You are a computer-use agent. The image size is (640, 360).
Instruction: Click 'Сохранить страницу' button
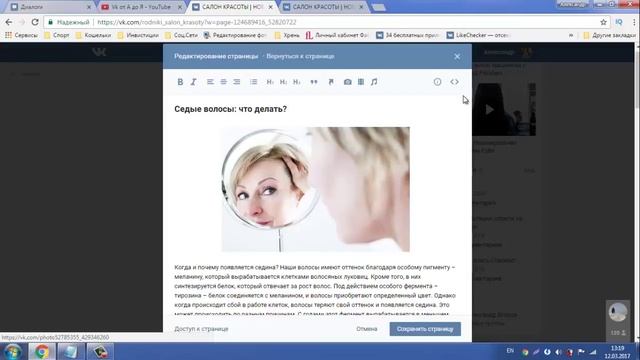point(425,329)
